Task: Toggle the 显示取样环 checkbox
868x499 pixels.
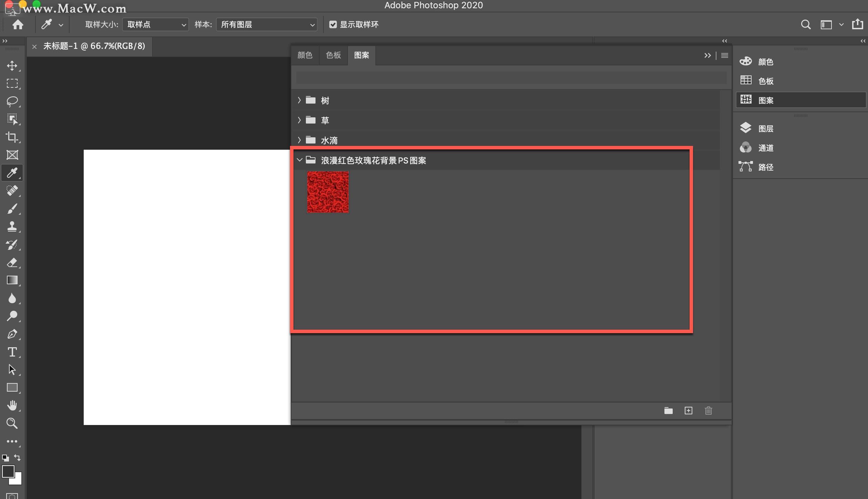Action: pos(333,24)
